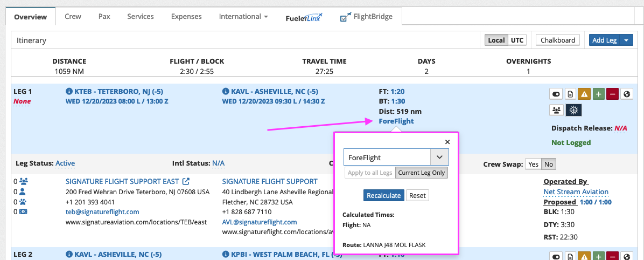Viewport: 644px width, 260px height.
Task: Click the green plus icon on Leg 1
Action: [598, 94]
